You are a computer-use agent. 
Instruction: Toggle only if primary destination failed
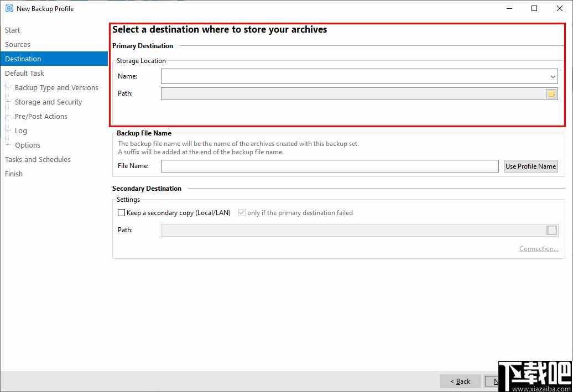(242, 213)
